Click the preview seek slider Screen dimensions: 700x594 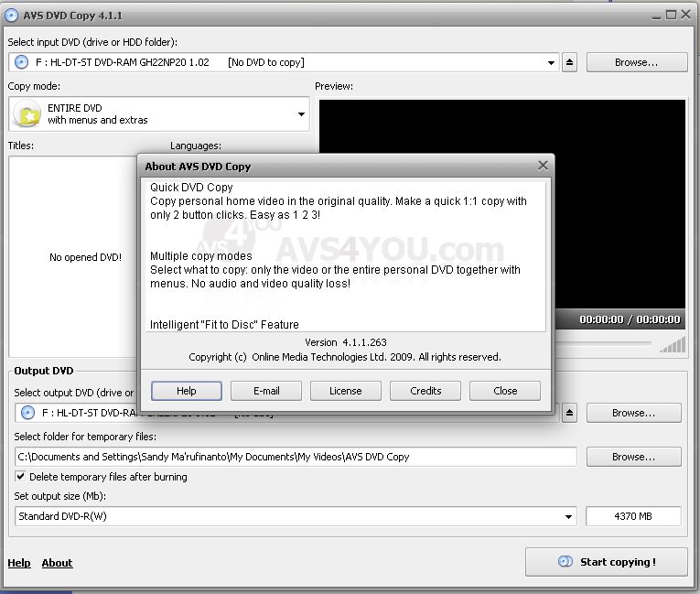click(603, 343)
